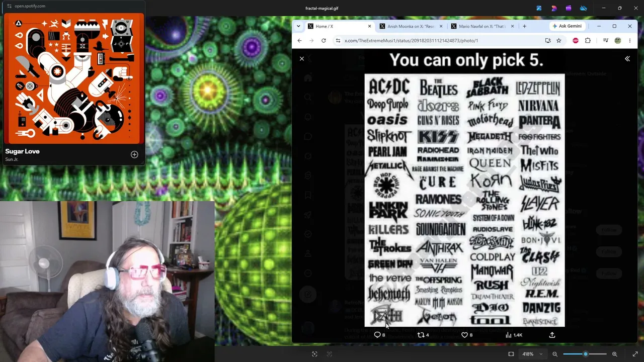This screenshot has width=644, height=362.
Task: Share the post via share icon
Action: (552, 335)
